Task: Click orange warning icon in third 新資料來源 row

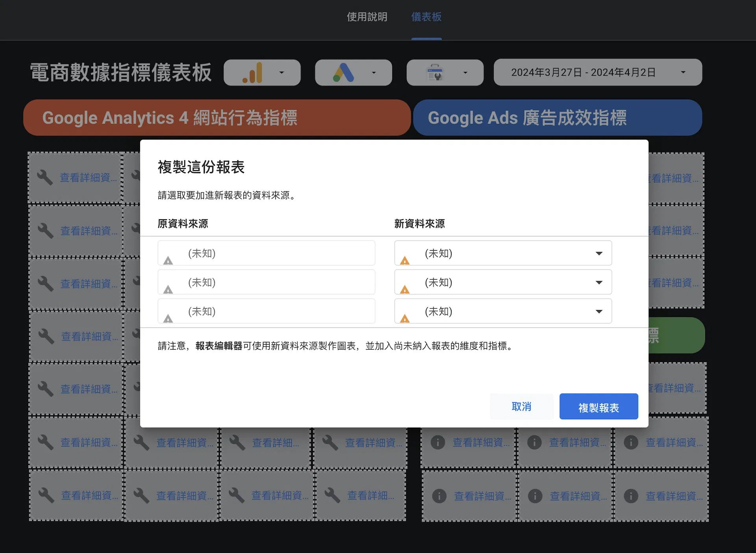Action: tap(405, 319)
